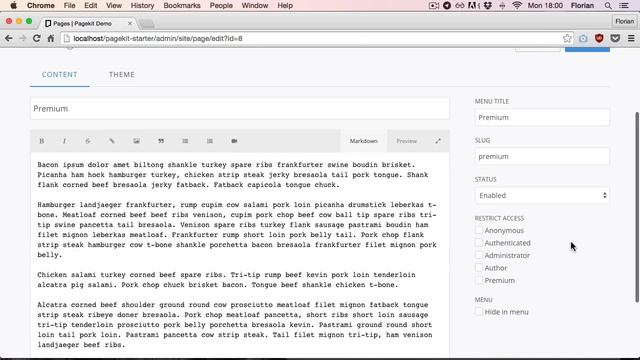Image resolution: width=640 pixels, height=360 pixels.
Task: Open a new Chrome tab
Action: 147,24
